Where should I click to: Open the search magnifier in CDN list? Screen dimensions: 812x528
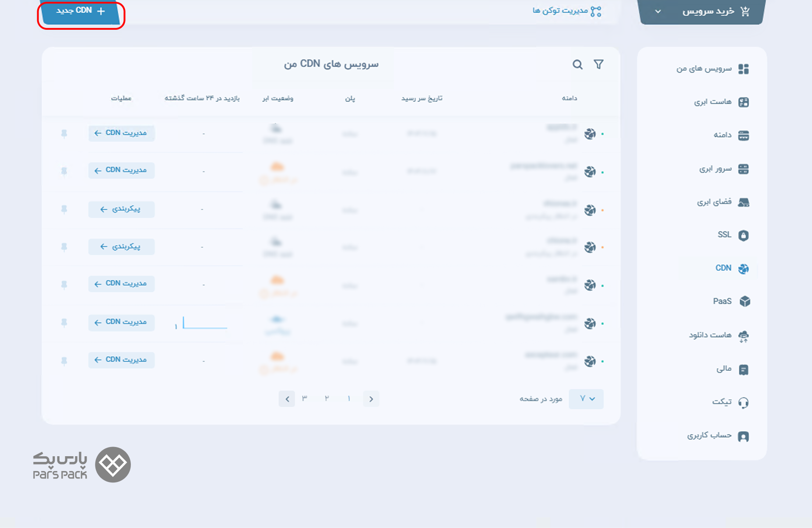(577, 65)
